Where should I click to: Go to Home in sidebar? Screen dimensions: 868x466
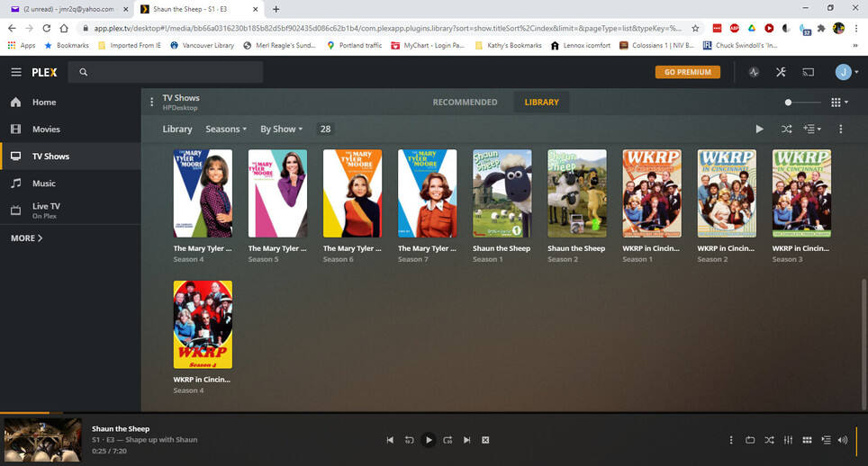70,103
